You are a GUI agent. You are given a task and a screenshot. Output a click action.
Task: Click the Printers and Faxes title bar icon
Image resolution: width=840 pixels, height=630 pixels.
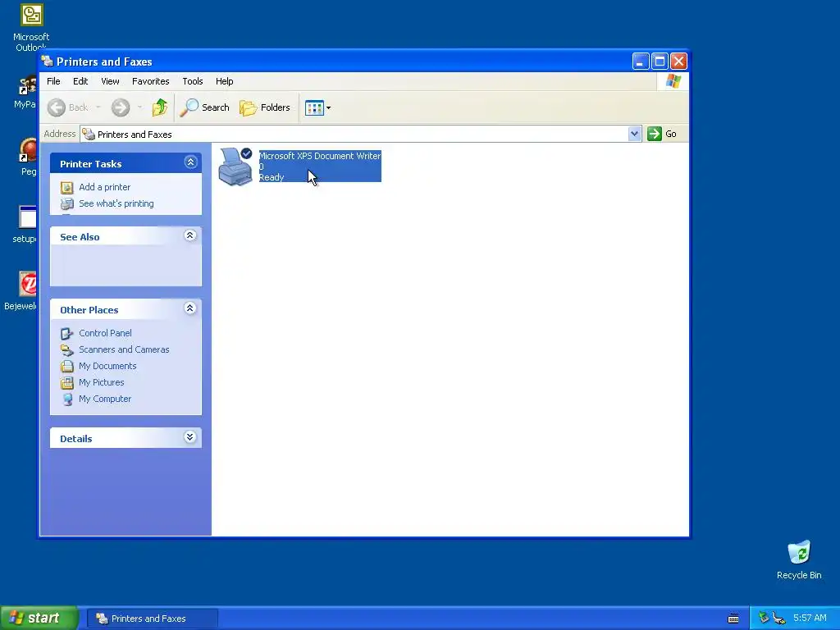pos(47,61)
